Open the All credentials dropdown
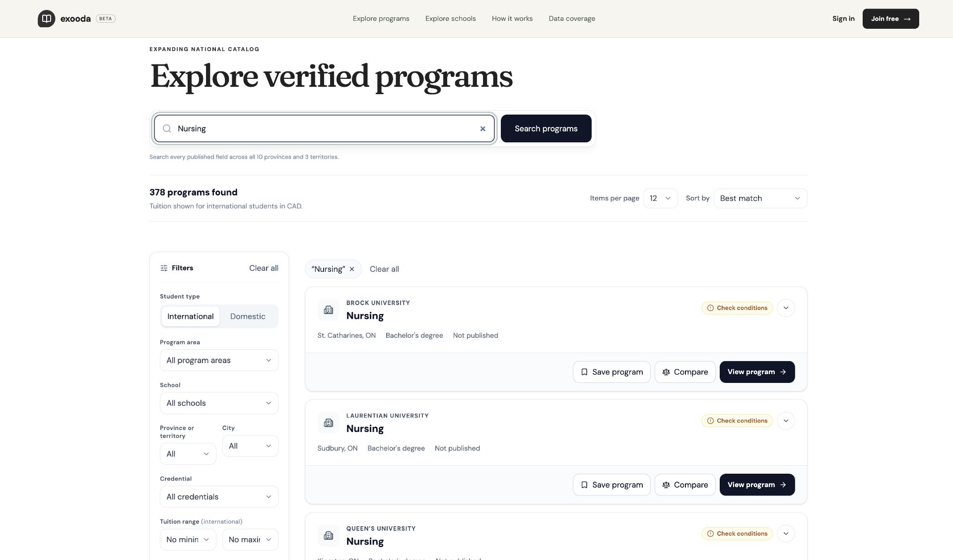The image size is (953, 560). (219, 497)
